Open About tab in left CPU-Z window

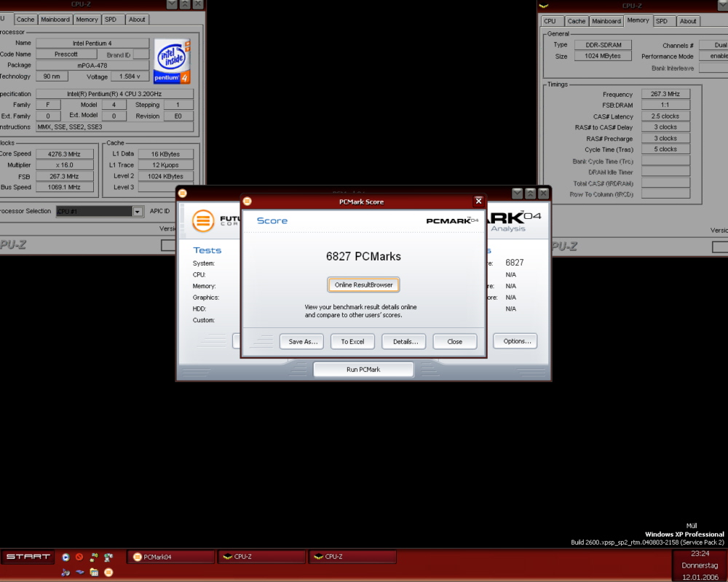(x=137, y=20)
